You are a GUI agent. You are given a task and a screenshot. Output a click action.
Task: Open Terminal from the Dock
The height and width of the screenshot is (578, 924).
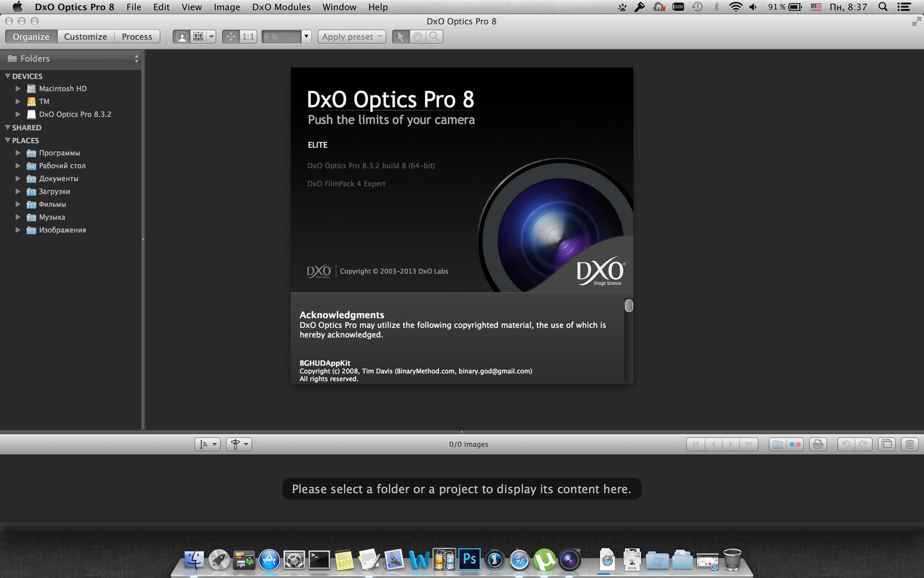coord(319,559)
